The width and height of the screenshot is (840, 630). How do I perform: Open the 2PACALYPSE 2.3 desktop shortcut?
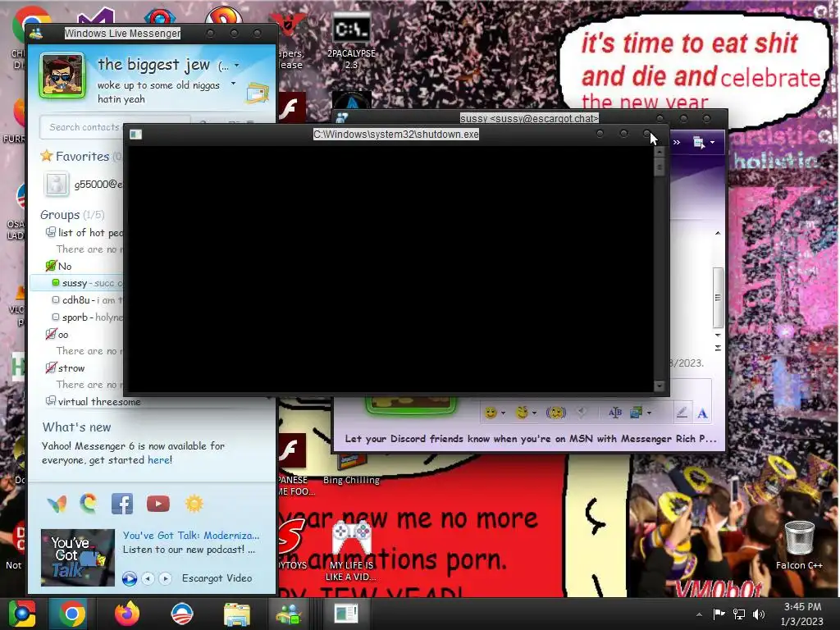[351, 42]
